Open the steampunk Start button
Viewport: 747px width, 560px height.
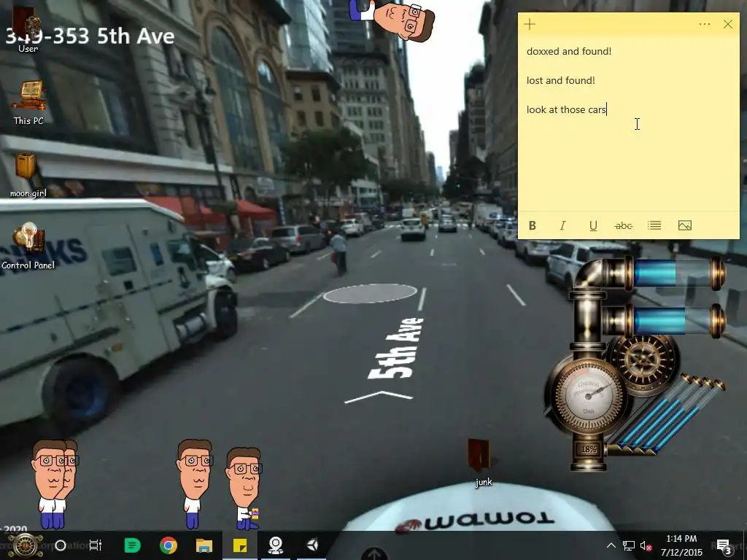tap(26, 545)
